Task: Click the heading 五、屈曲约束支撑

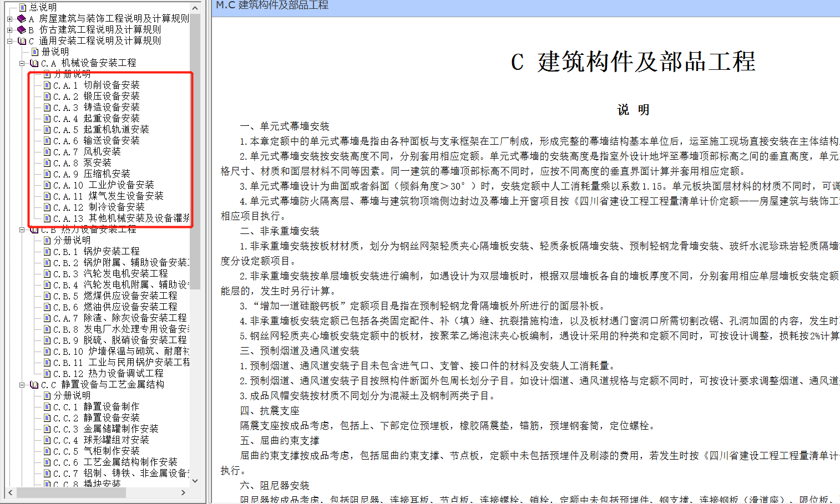Action: pos(280,441)
